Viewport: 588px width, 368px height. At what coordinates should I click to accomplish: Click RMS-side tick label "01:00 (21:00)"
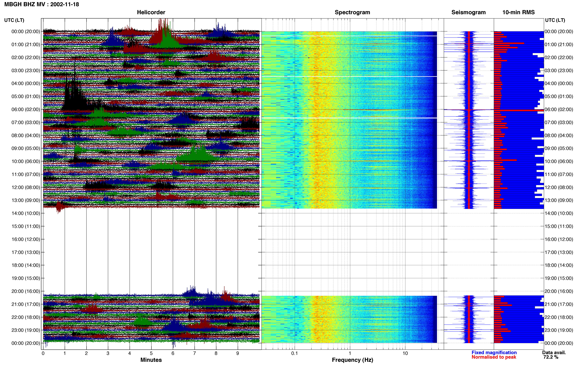559,45
